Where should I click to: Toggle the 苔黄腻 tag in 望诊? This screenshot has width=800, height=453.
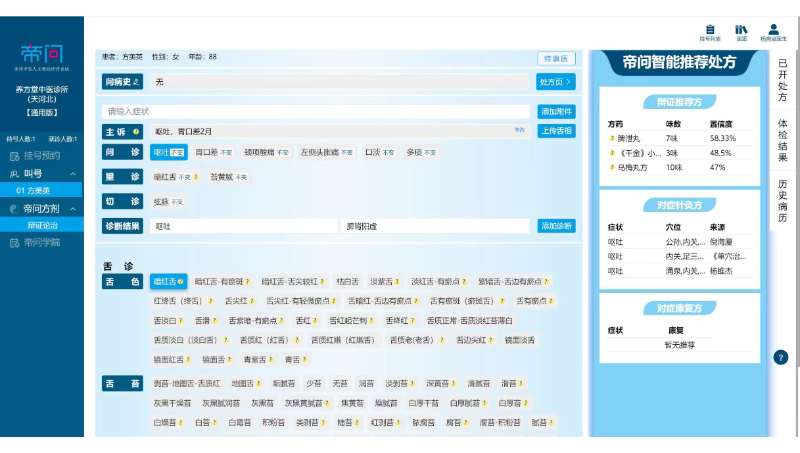229,177
